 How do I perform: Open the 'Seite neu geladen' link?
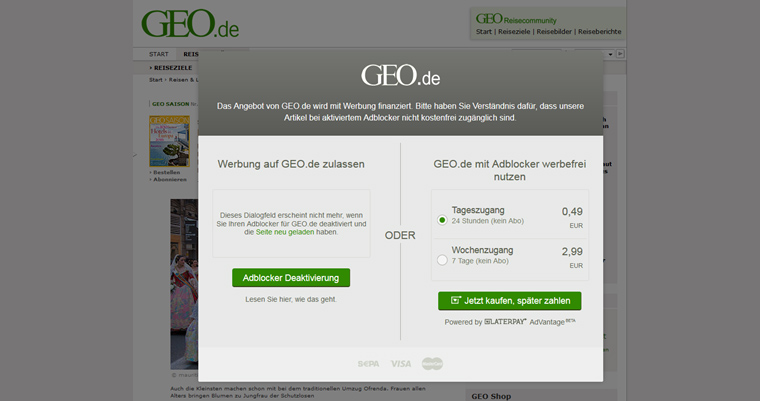click(285, 232)
